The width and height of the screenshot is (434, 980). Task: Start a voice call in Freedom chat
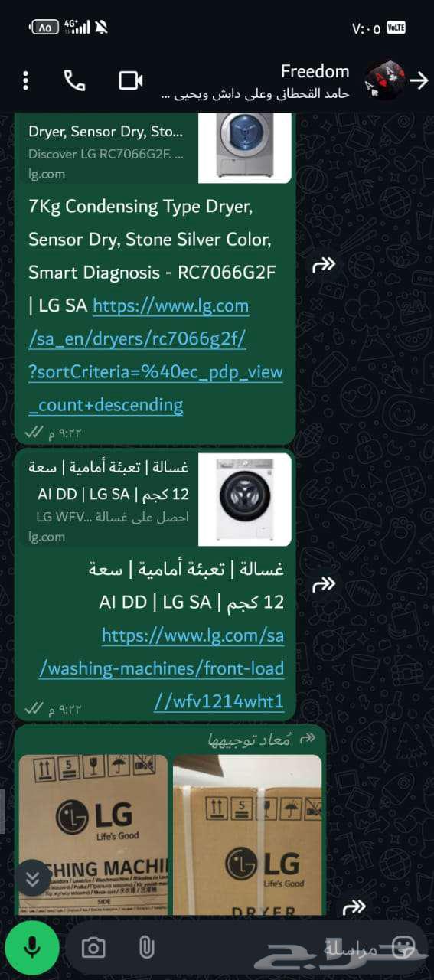(x=74, y=80)
